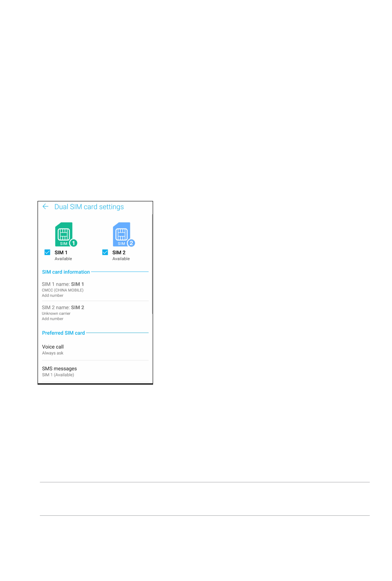Open the SIM 1 name entry
The height and width of the screenshot is (581, 392).
(63, 284)
